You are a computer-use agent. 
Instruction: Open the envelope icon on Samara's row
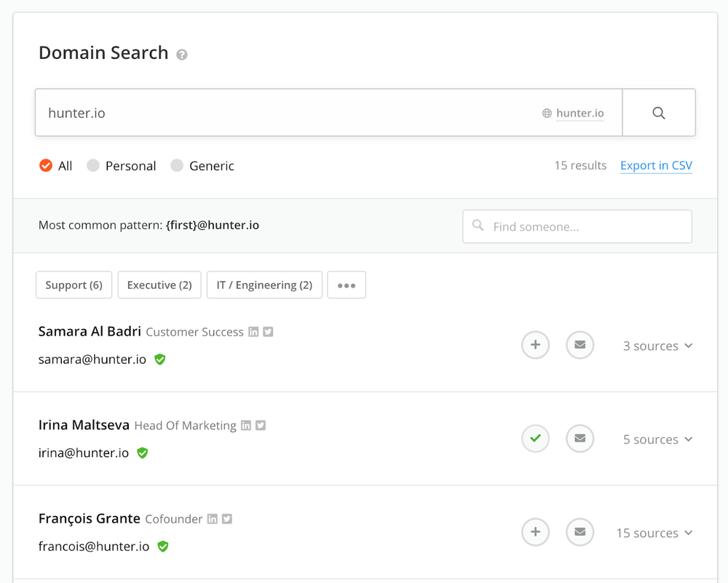pyautogui.click(x=579, y=345)
